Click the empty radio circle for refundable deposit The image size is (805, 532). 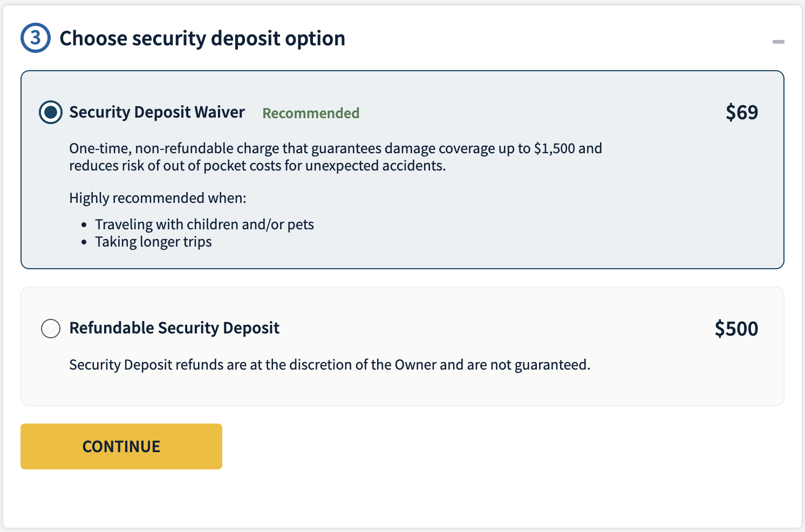click(50, 329)
